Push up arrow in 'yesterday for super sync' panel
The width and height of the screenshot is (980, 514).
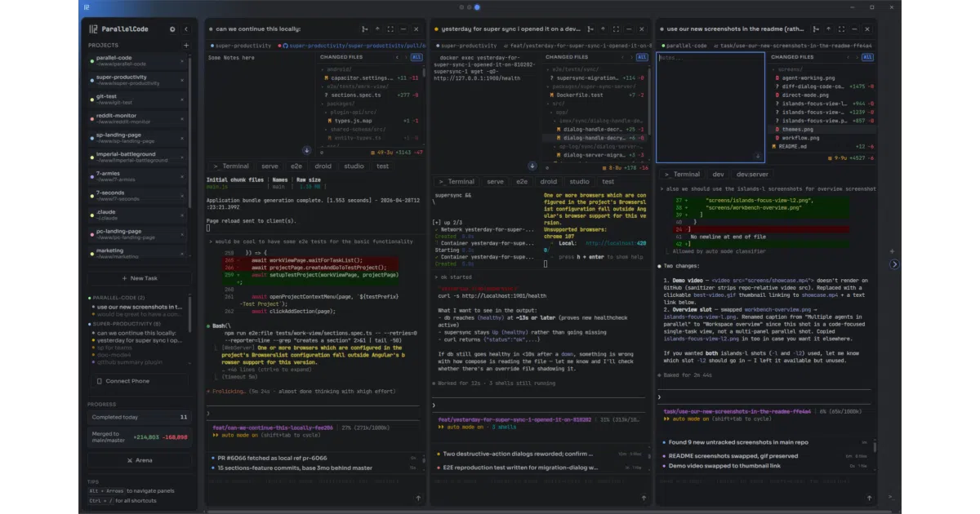click(603, 29)
